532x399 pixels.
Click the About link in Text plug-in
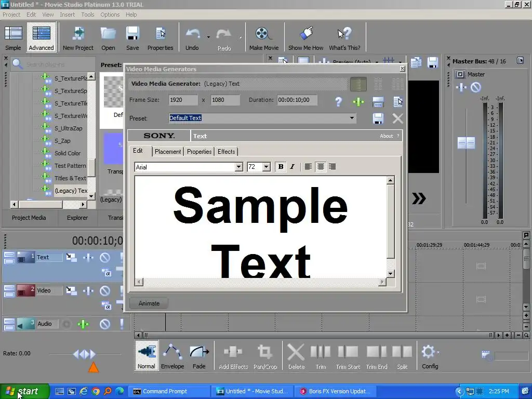pyautogui.click(x=386, y=136)
